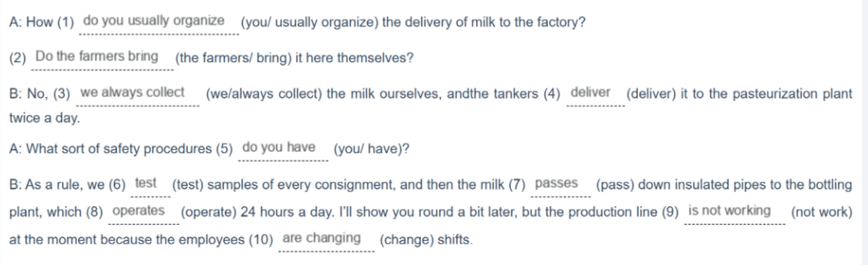Click the text 'twice a day.'

(45, 118)
